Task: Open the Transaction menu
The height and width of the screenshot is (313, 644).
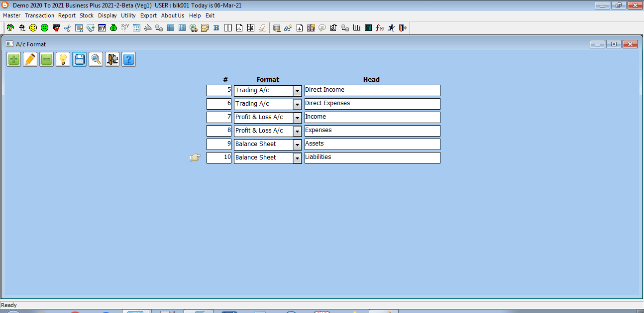Action: 39,15
